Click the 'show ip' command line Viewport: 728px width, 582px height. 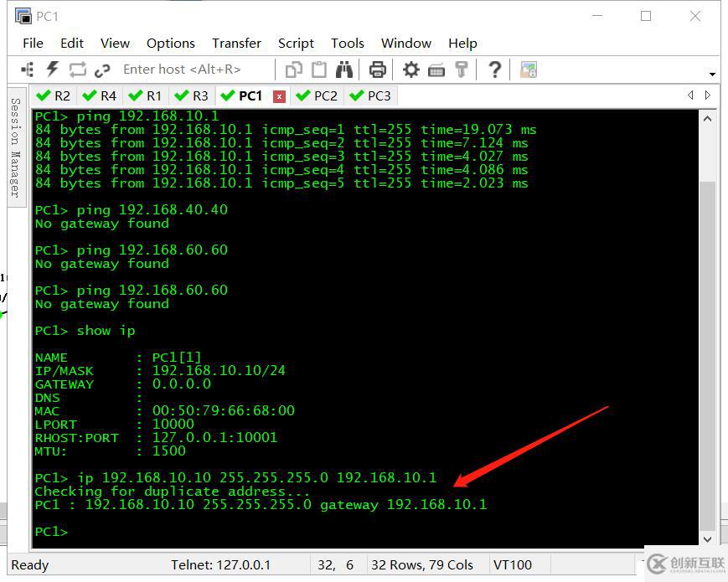[85, 331]
